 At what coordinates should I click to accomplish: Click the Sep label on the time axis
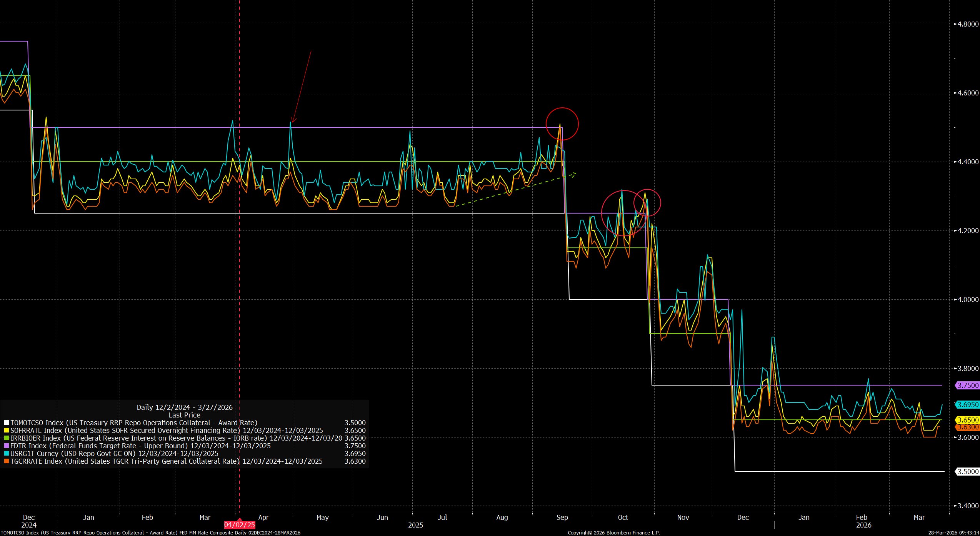point(562,518)
